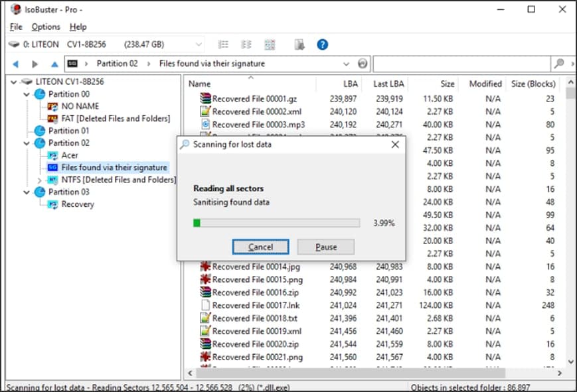Viewport: 577px width, 392px height.
Task: Select Recovered File 00003.mp3 in the list
Action: (250, 124)
